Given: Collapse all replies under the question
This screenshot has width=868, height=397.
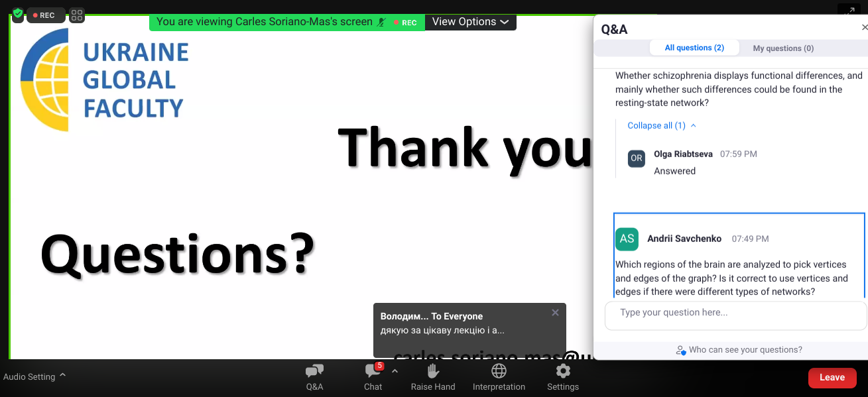Looking at the screenshot, I should pyautogui.click(x=661, y=125).
